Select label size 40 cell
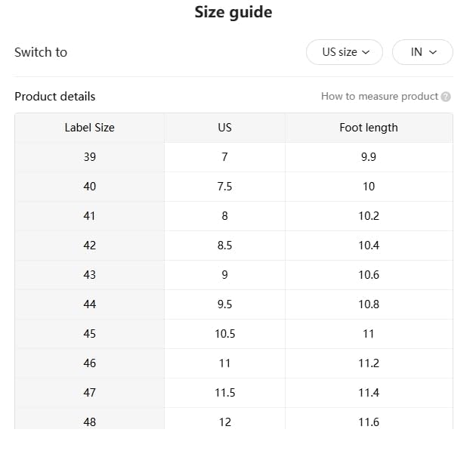Viewport: 476px width, 451px height. (x=89, y=187)
